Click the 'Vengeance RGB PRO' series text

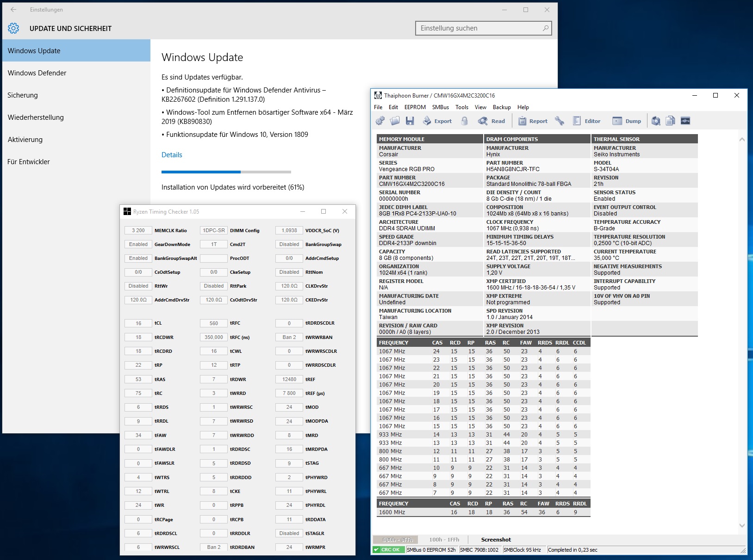(407, 169)
